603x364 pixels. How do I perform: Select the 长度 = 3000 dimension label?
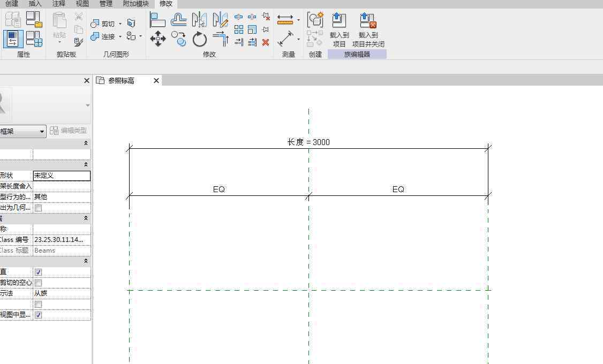(x=308, y=142)
